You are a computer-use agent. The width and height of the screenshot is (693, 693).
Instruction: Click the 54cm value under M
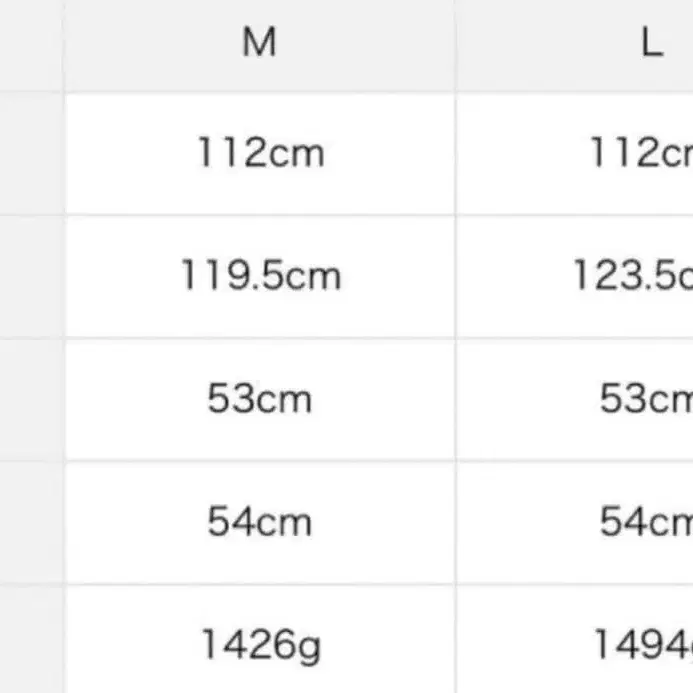(260, 521)
